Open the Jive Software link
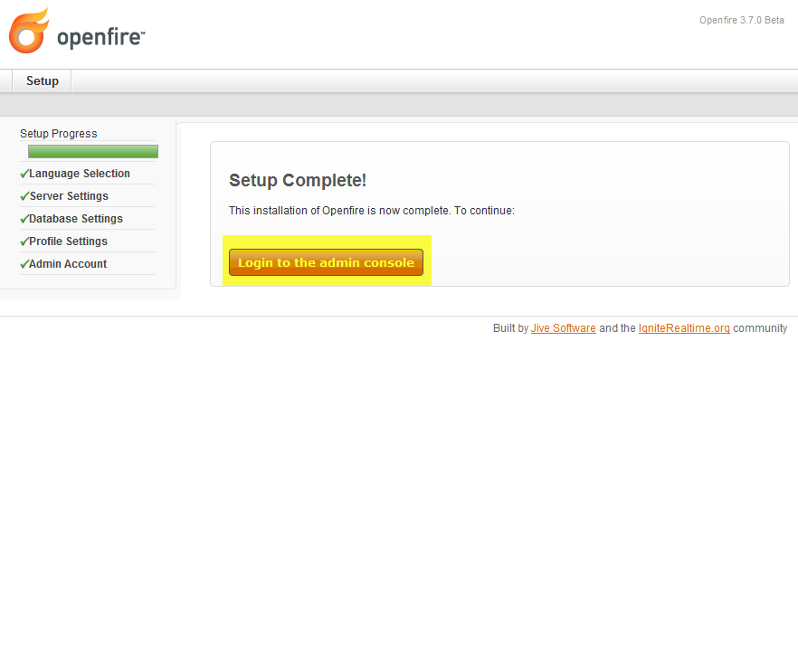 click(564, 328)
